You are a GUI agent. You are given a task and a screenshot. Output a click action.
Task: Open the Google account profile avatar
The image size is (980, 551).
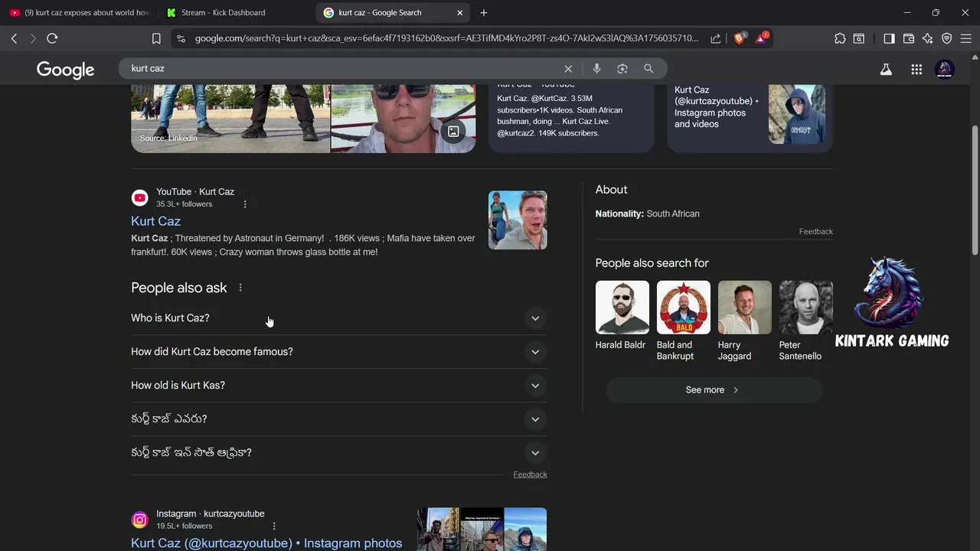[945, 70]
